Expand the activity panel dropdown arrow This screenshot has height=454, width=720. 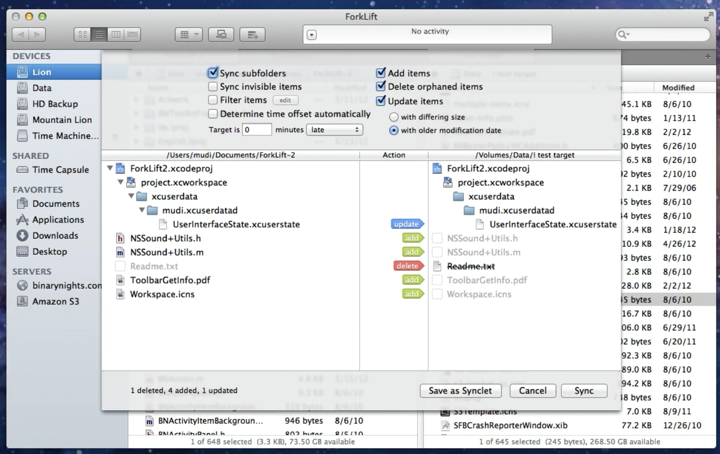click(x=312, y=35)
